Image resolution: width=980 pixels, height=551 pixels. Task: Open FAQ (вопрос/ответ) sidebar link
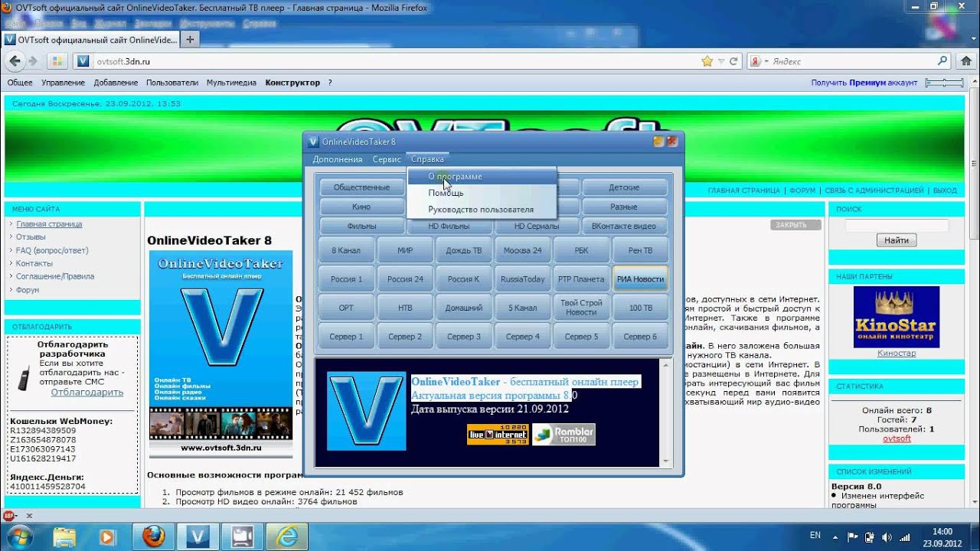[52, 250]
